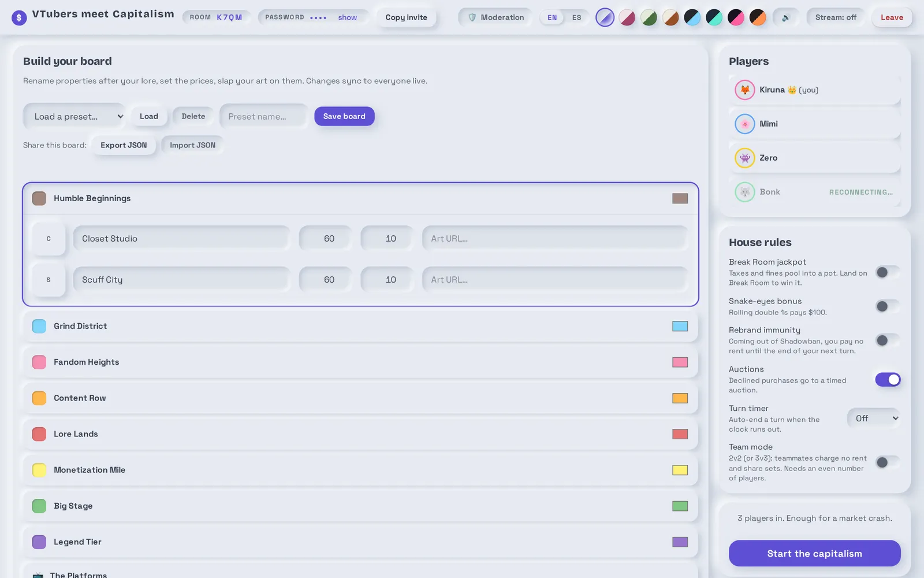
Task: Click the 'c' tile for Closet Studio
Action: [x=49, y=239]
